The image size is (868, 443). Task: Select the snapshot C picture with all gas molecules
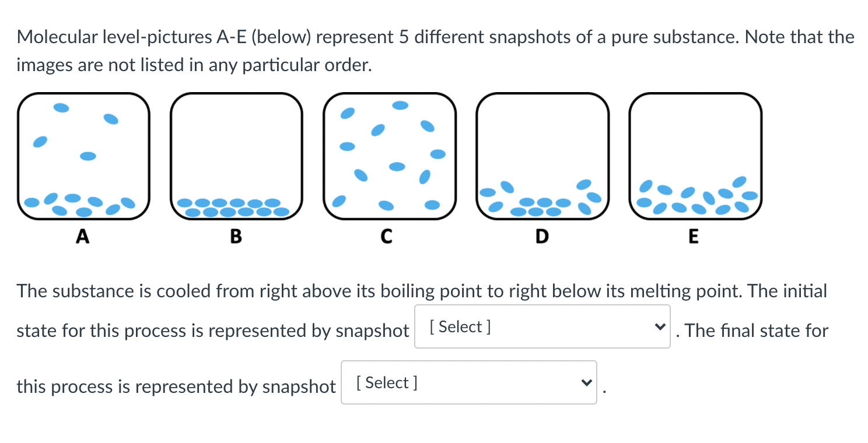point(389,156)
